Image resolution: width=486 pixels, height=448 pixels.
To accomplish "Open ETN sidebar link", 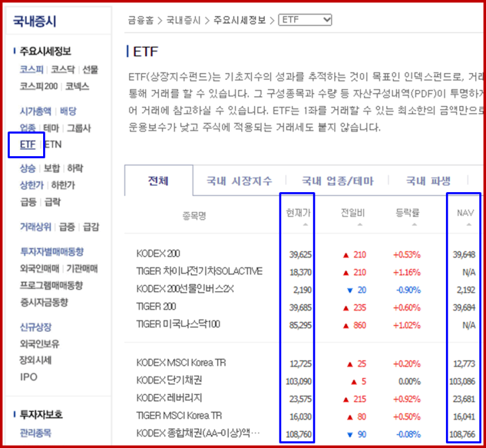I will tap(53, 145).
